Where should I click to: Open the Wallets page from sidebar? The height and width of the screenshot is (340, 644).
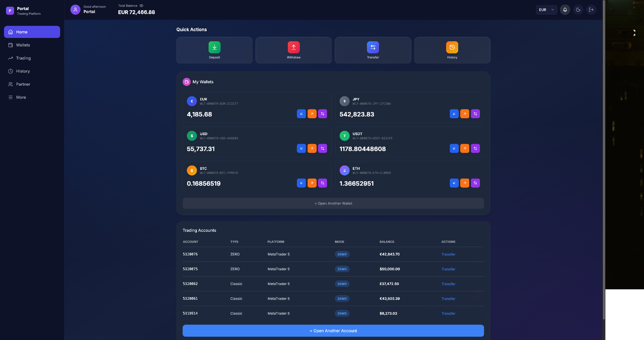tap(23, 45)
